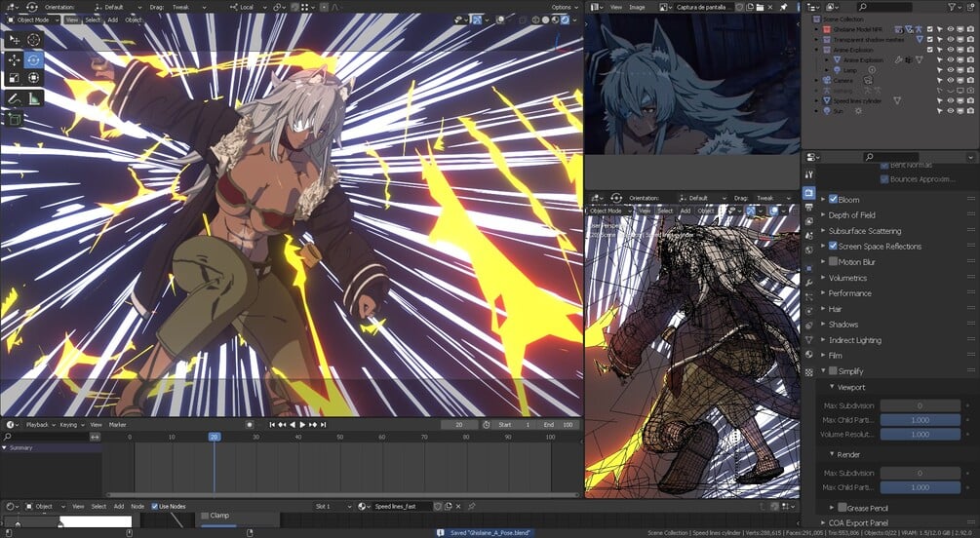Toggle the Bloom checkbox
Image resolution: width=980 pixels, height=538 pixels.
[833, 200]
